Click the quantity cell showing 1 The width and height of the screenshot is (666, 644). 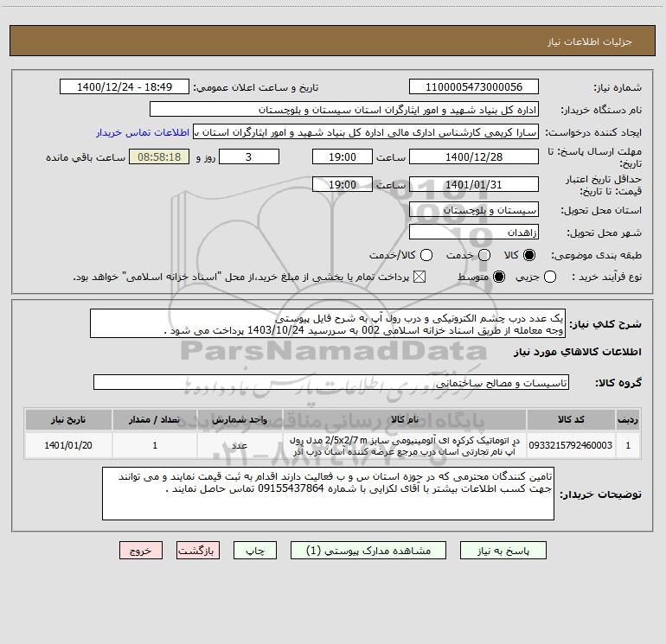(x=155, y=445)
